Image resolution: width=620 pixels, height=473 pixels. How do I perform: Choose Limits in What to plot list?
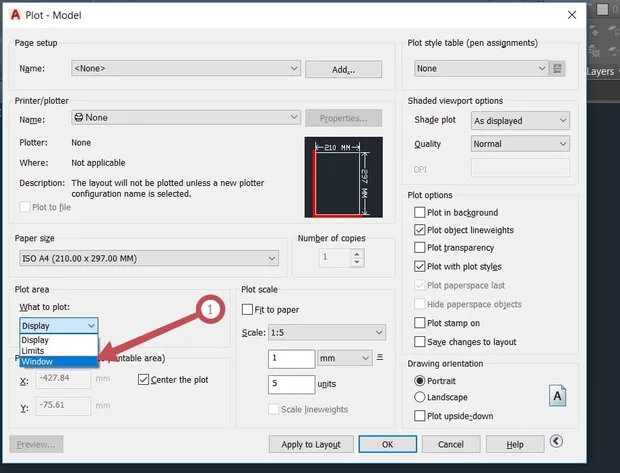[x=35, y=351]
